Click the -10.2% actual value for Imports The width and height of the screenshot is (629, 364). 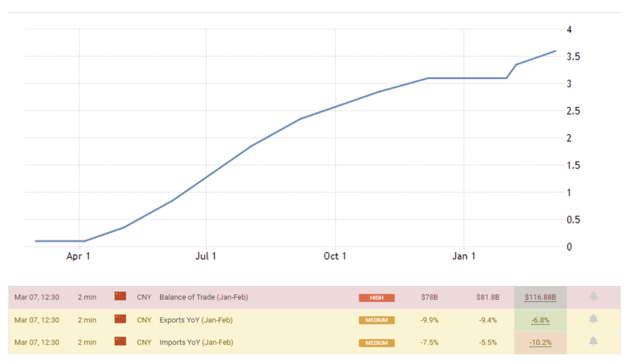pyautogui.click(x=540, y=343)
